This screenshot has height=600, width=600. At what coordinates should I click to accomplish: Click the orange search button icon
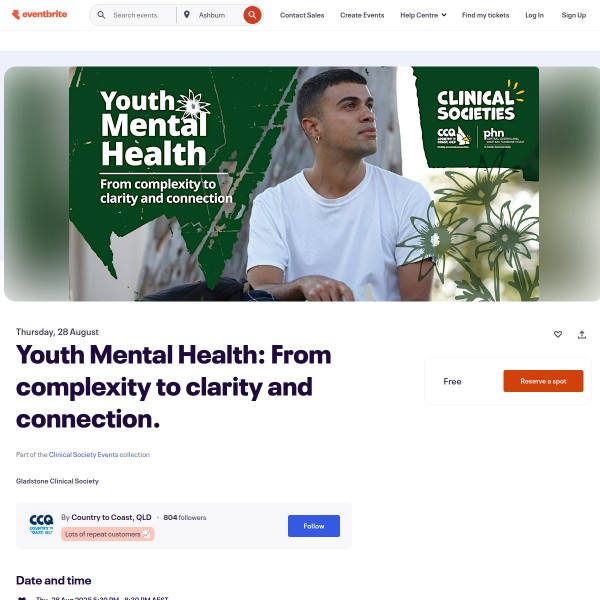click(x=252, y=15)
